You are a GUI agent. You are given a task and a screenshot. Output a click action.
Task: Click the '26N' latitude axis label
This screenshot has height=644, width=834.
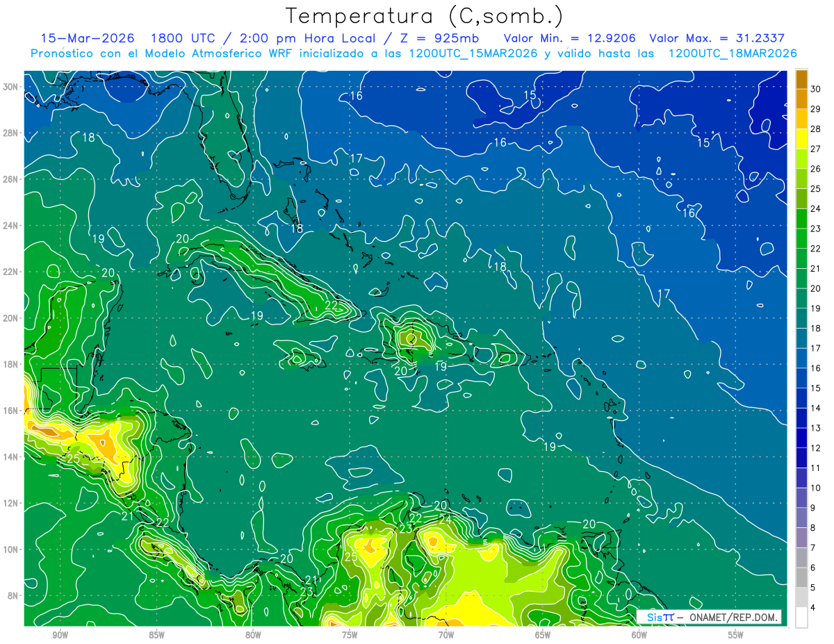(10, 179)
